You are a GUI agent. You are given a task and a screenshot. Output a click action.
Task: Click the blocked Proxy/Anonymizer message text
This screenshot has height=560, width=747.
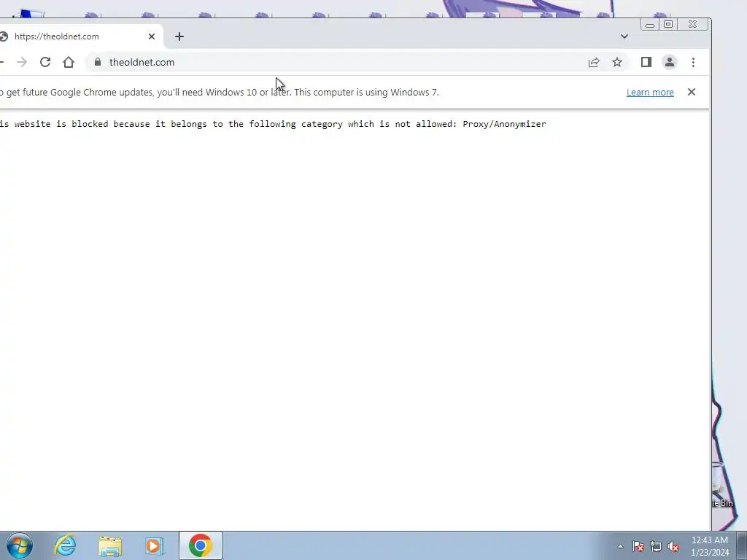click(x=273, y=124)
